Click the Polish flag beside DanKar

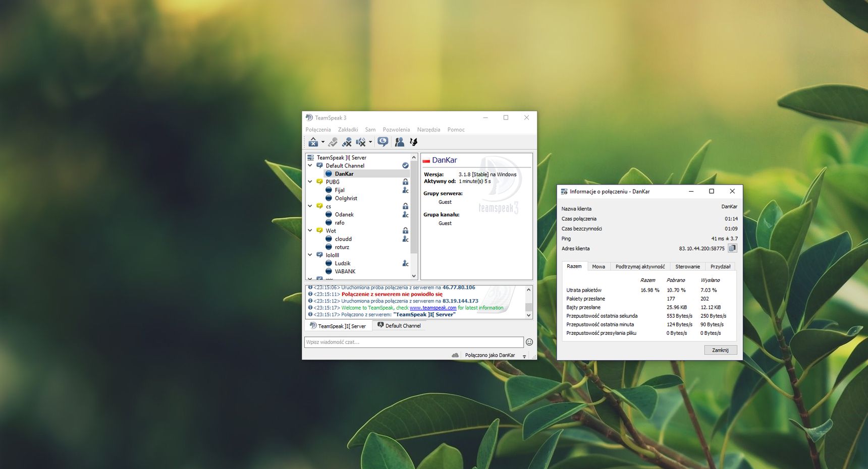[426, 160]
